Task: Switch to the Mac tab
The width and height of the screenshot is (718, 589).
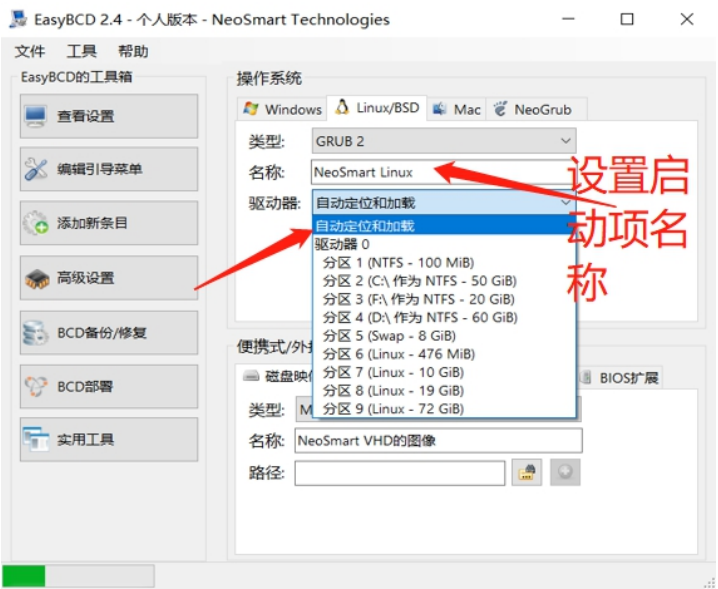Action: [457, 109]
